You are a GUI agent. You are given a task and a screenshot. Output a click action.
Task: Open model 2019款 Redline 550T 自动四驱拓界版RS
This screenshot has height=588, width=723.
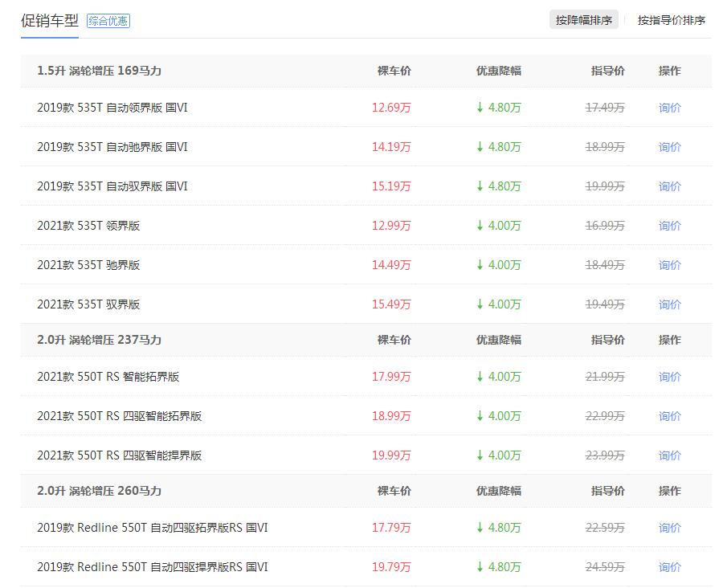pos(152,528)
